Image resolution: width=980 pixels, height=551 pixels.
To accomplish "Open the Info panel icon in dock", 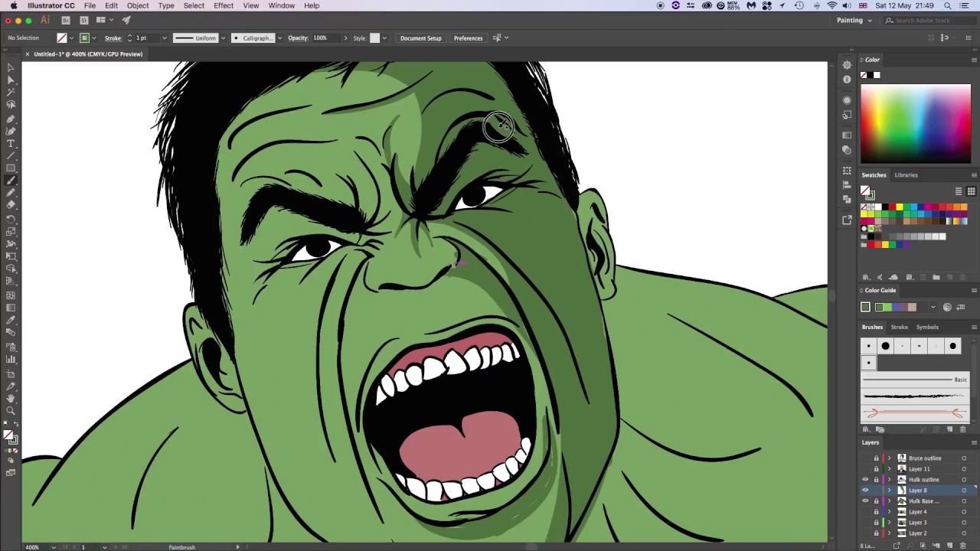I will click(x=847, y=79).
